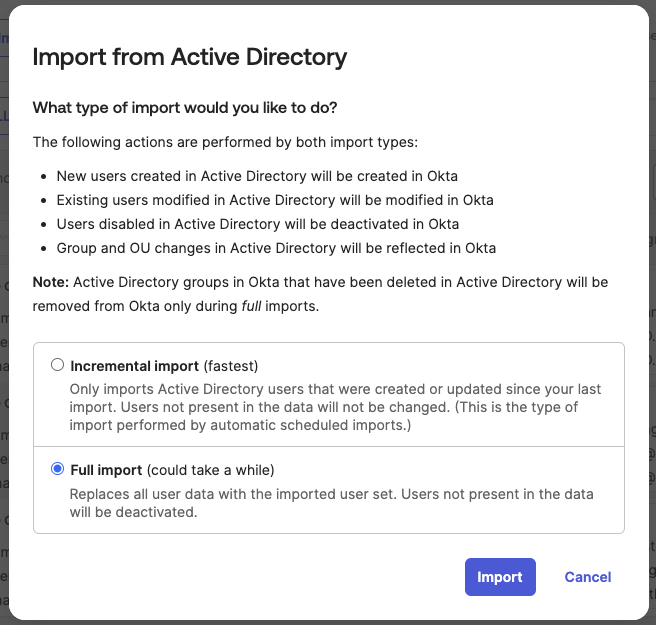Click 'The following actions are performed' sentence
Viewport: 656px width, 625px height.
[225, 142]
